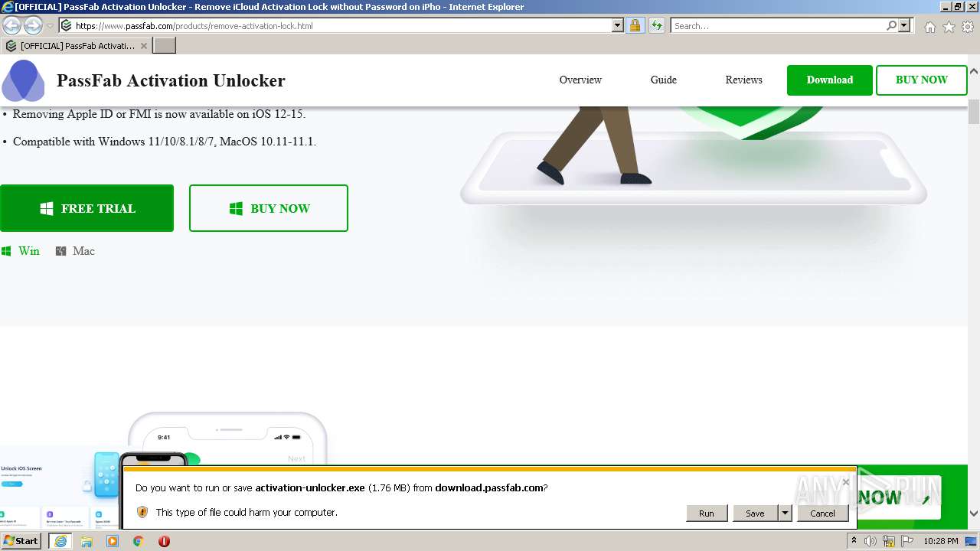Screen dimensions: 980x551
Task: Close the download notification bar
Action: click(x=845, y=482)
